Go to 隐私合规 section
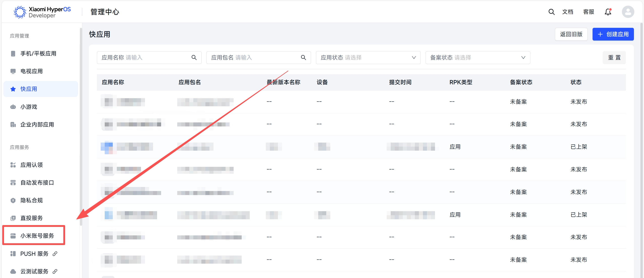 [x=32, y=200]
